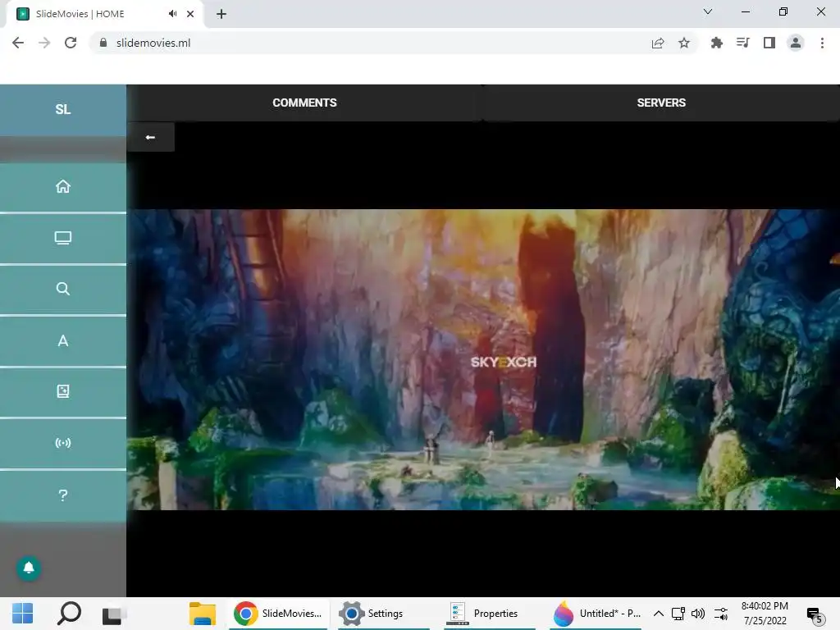Go back using the left arrow button
Image resolution: width=840 pixels, height=630 pixels.
(151, 137)
